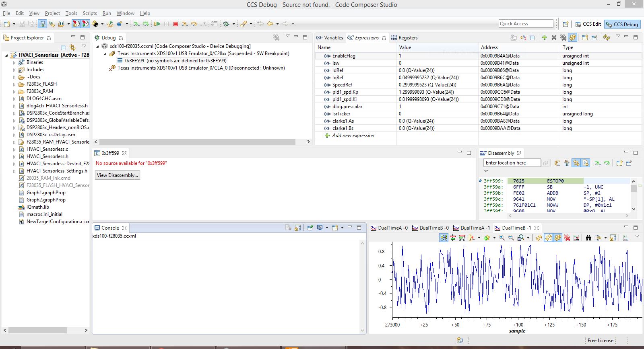Open the Run menu
644x349 pixels.
coord(107,13)
